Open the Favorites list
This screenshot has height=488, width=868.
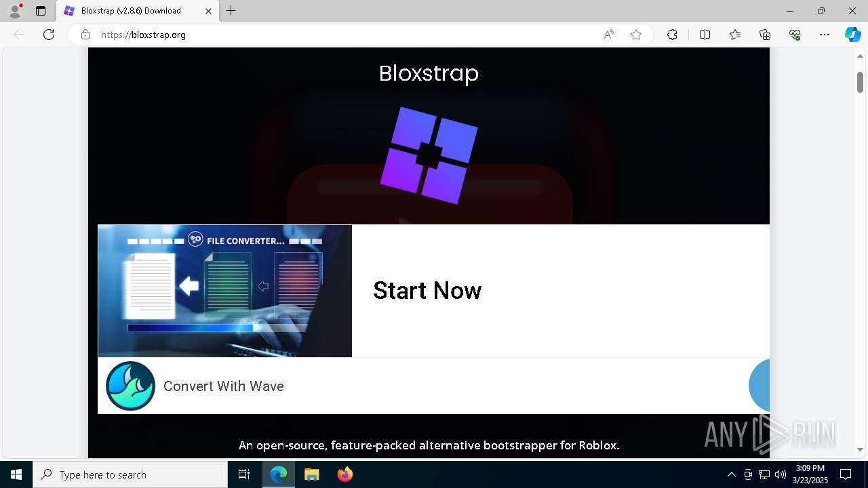[x=735, y=35]
